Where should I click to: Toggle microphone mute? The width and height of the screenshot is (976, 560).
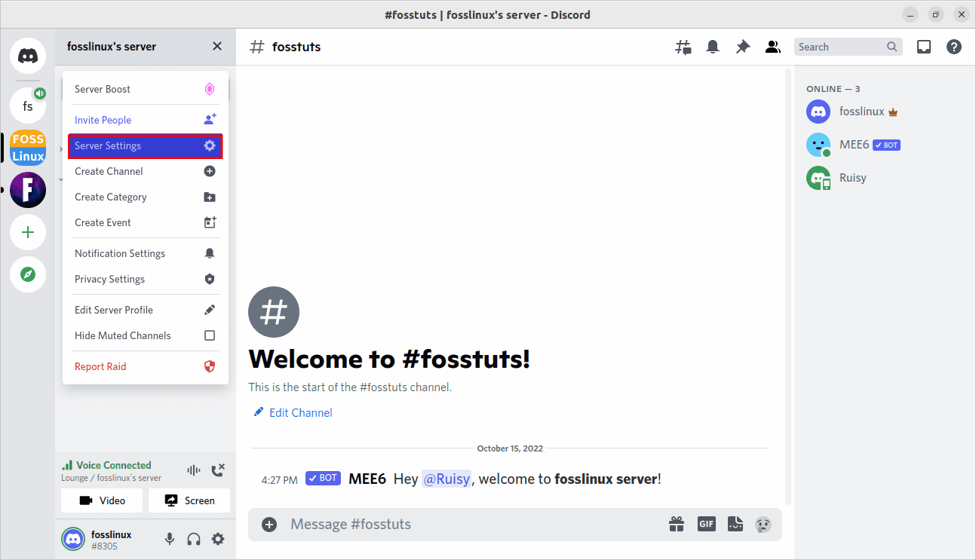click(x=170, y=539)
